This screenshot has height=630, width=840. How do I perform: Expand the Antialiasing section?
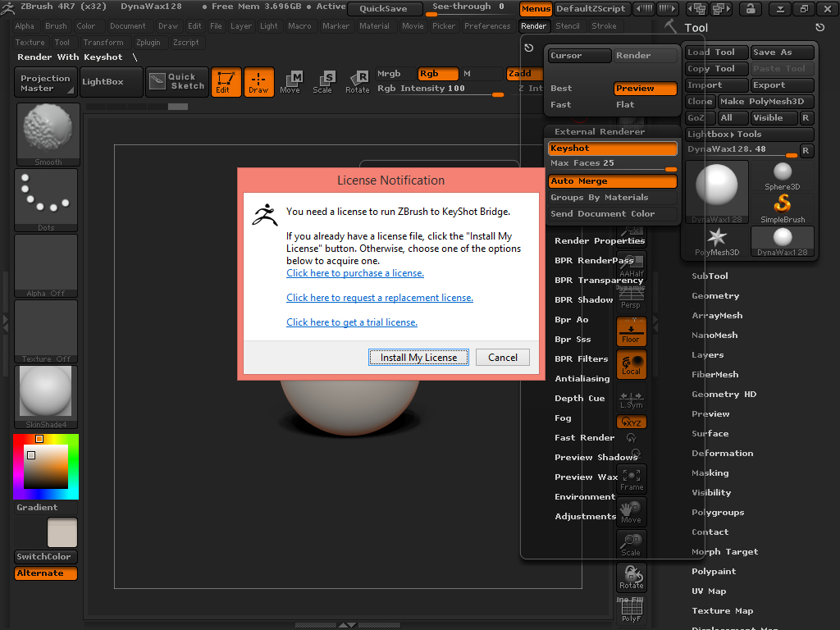click(582, 379)
